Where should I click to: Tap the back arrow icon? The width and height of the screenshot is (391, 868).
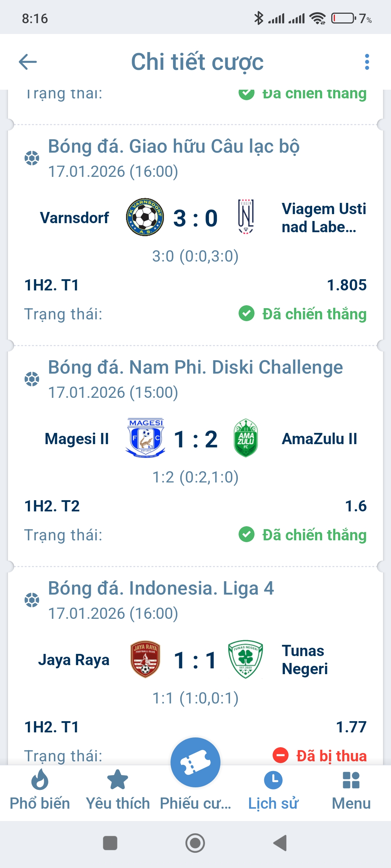28,62
